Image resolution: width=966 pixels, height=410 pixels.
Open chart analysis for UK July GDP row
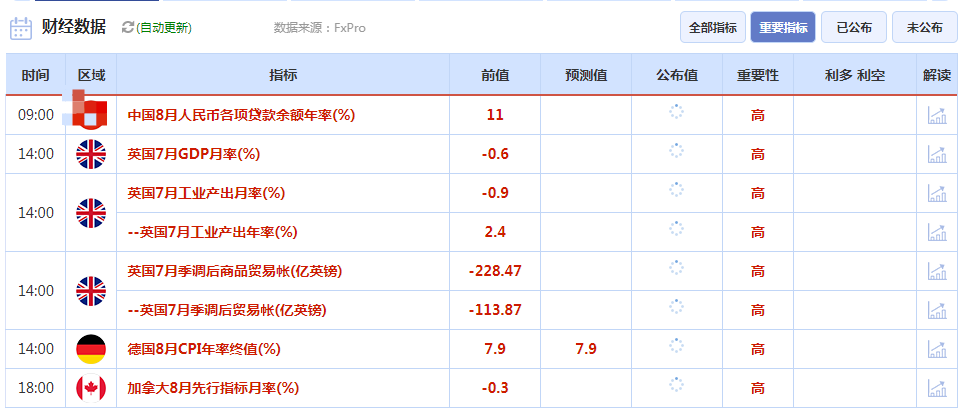937,154
